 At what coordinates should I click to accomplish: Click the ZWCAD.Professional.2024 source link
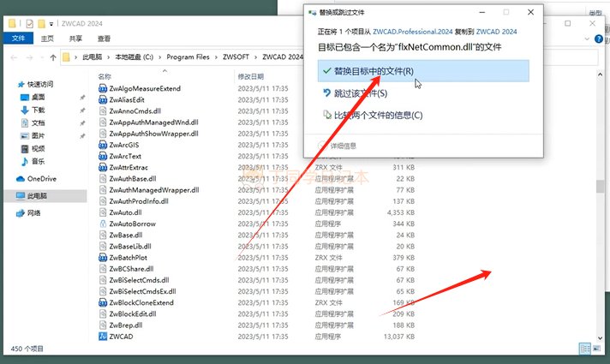[x=413, y=31]
